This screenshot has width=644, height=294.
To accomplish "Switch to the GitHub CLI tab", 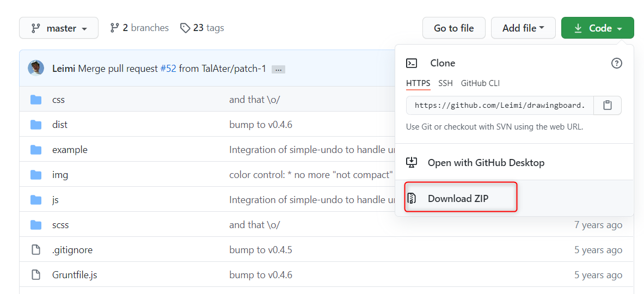I will click(x=480, y=83).
